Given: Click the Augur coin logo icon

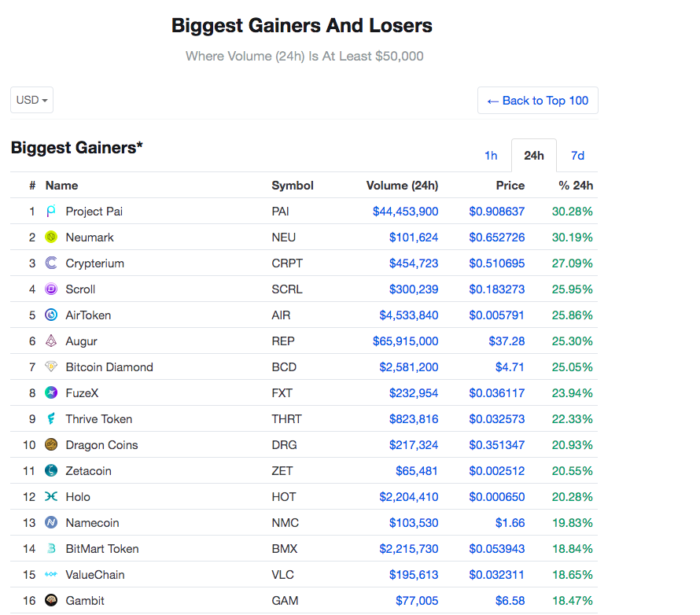Looking at the screenshot, I should 51,341.
